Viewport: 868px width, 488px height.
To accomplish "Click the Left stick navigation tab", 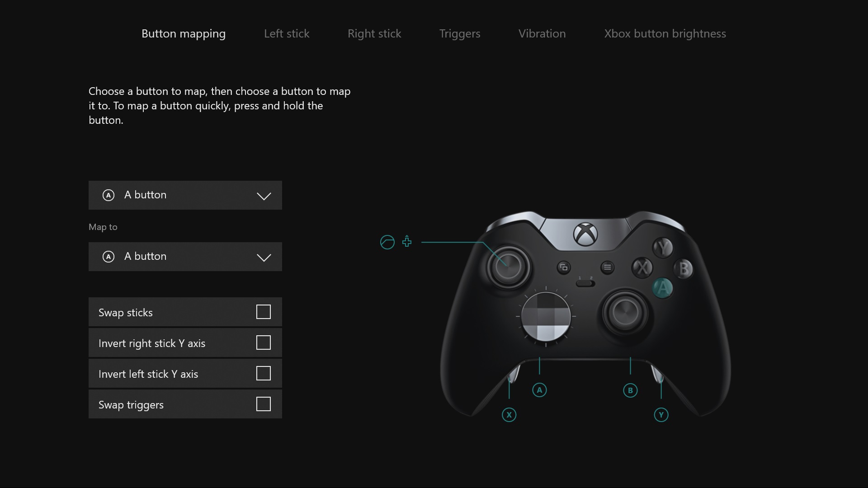I will (x=286, y=33).
